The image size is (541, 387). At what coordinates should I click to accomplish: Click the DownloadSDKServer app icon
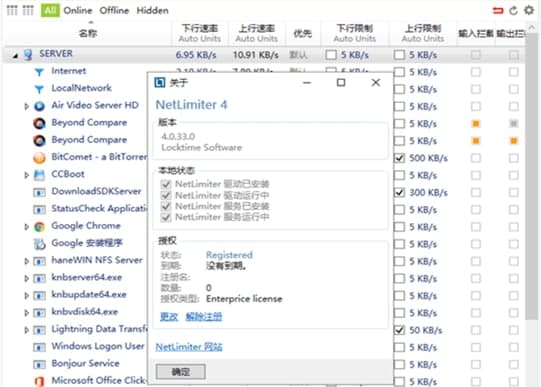click(39, 192)
